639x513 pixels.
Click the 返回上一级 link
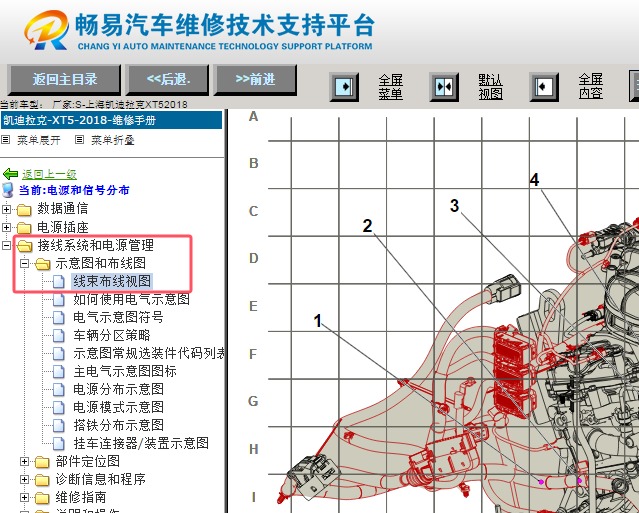49,174
